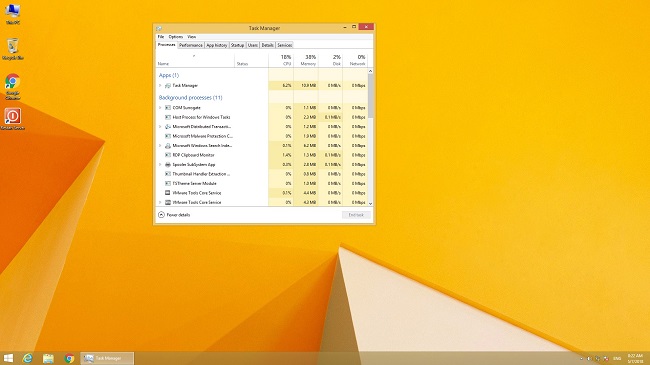The image size is (650, 365).
Task: Click the scrollbar up arrow
Action: tap(371, 71)
